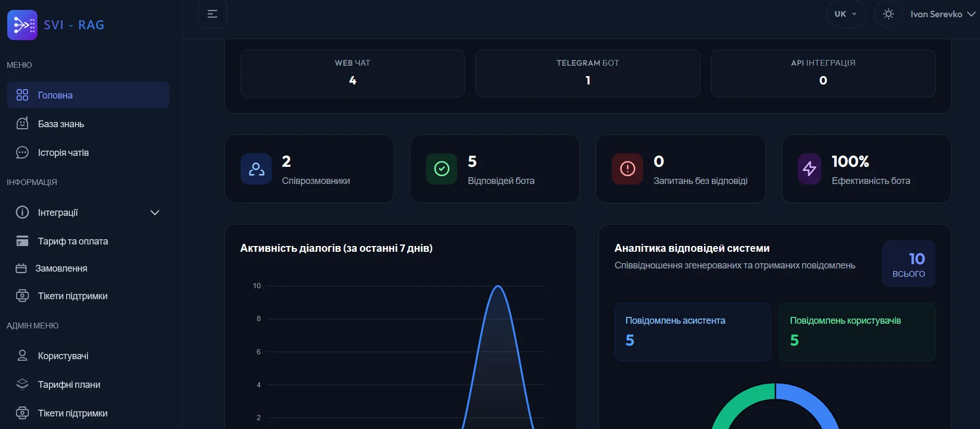This screenshot has width=980, height=429.
Task: Click the АДМІН МЕНЮ section label
Action: pyautogui.click(x=33, y=326)
